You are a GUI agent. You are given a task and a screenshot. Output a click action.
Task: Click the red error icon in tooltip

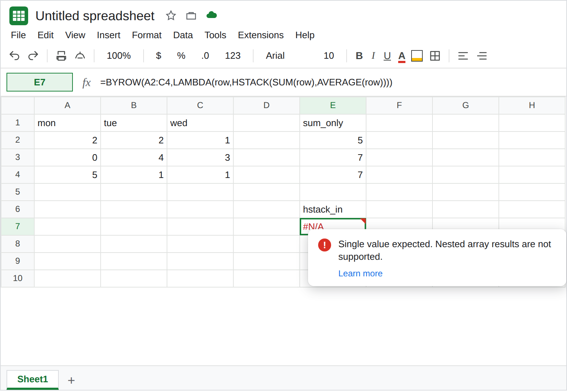pos(325,245)
